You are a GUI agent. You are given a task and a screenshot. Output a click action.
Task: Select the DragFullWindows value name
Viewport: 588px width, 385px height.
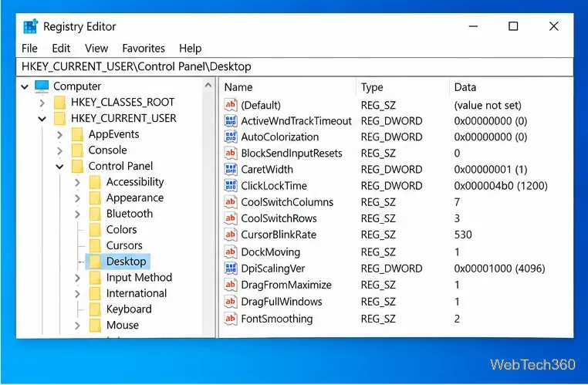tap(282, 302)
